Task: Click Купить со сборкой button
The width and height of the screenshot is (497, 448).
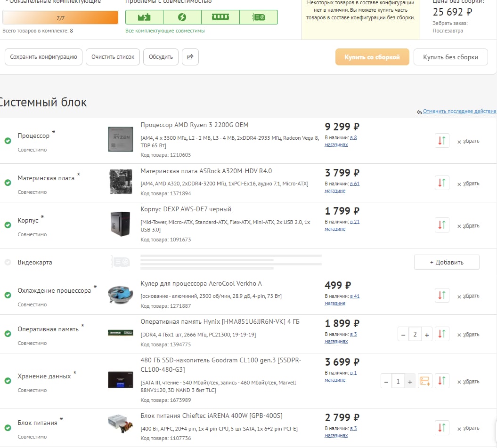Action: click(372, 57)
